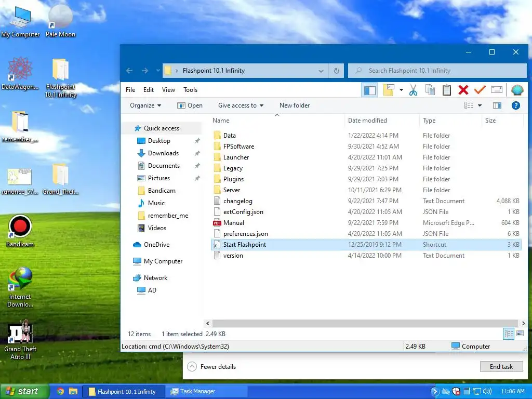The width and height of the screenshot is (532, 399).
Task: Click the start button
Action: click(24, 391)
